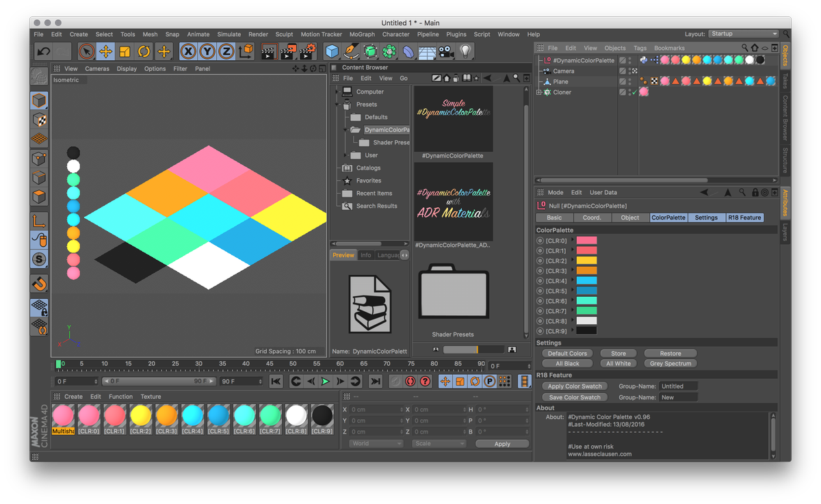Click the Apply Color Swatch button

(574, 386)
